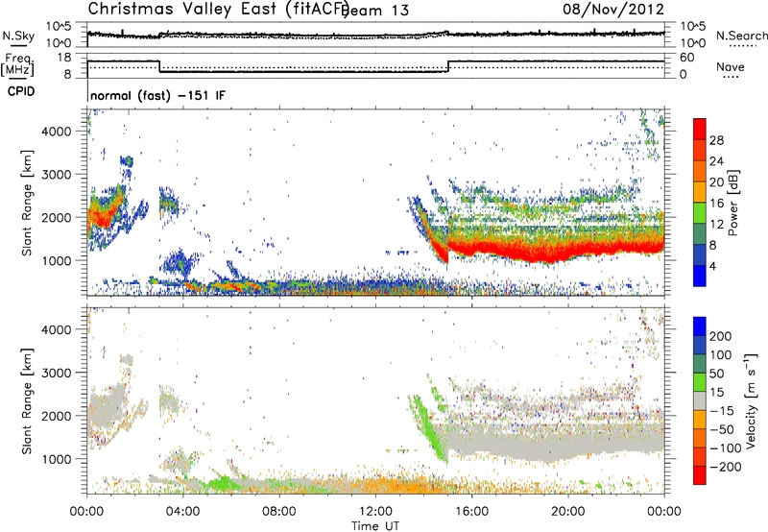Pick the light green segment of the power colorbar
This screenshot has height=532, width=768.
point(700,214)
